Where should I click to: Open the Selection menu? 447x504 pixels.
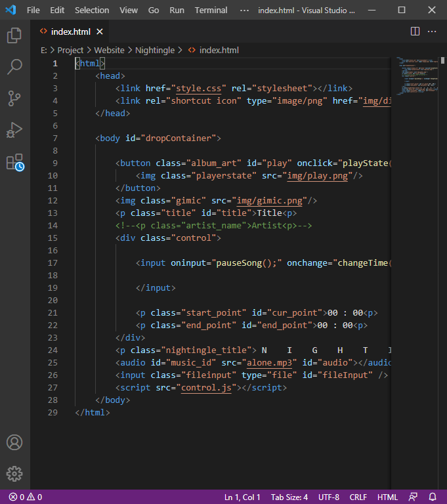tap(92, 10)
